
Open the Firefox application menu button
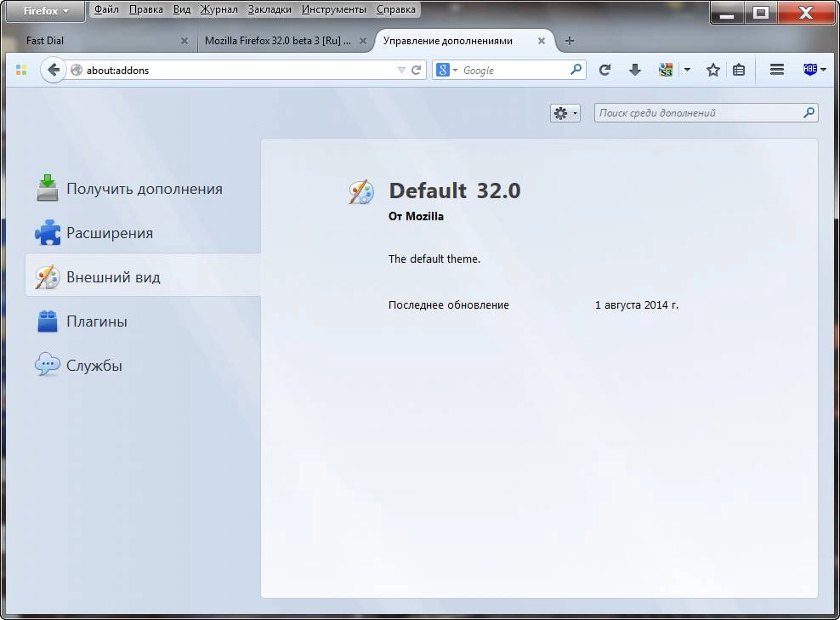[45, 11]
